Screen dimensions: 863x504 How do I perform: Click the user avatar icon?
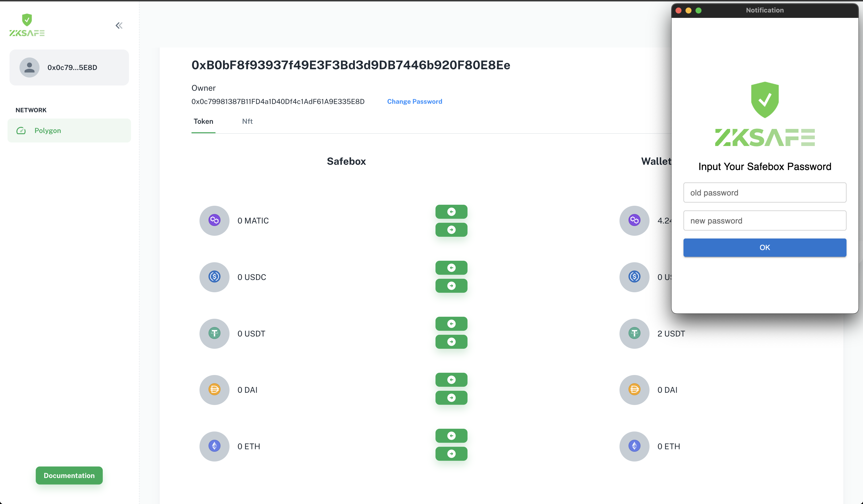(29, 67)
